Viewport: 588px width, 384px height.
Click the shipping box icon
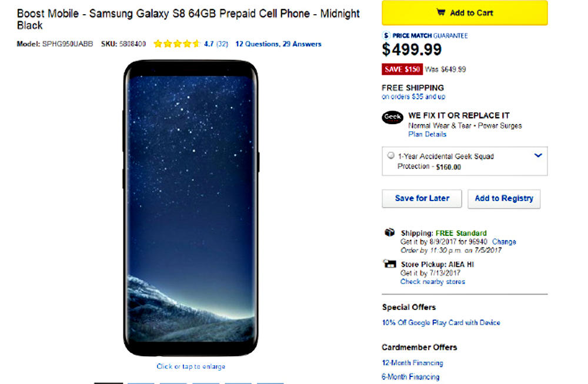coord(389,232)
